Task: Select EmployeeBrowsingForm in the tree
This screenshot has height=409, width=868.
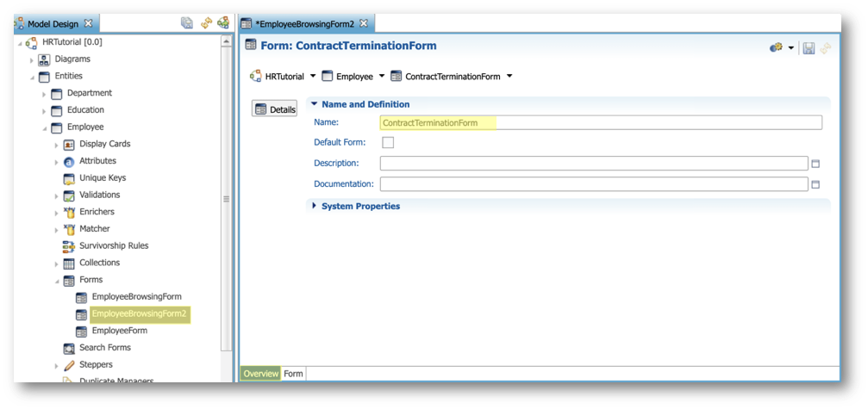Action: click(x=136, y=297)
